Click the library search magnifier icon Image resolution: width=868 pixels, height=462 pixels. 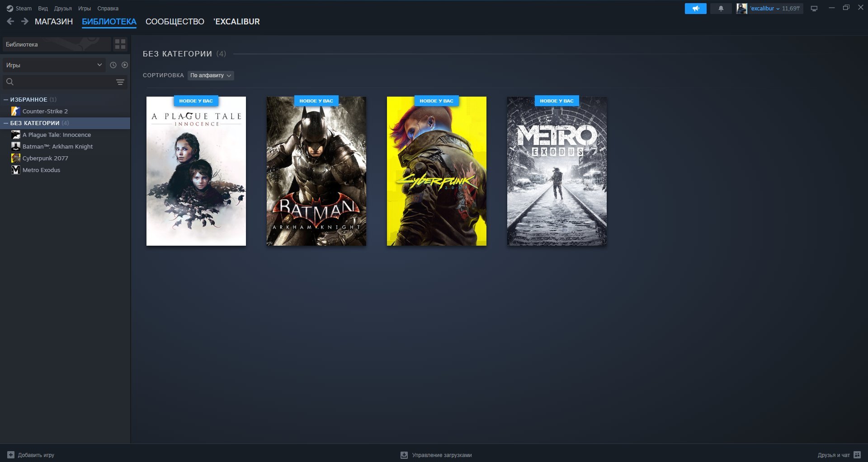(x=10, y=82)
